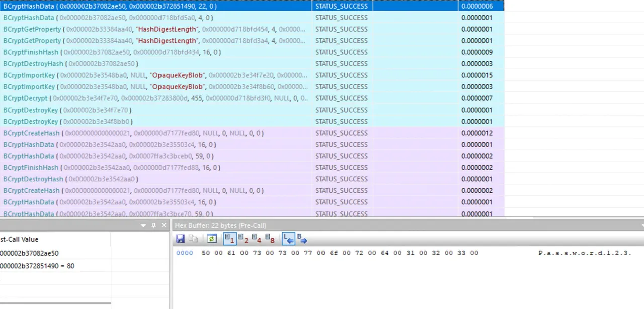Close the parameters panel
The width and height of the screenshot is (644, 309).
coord(164,225)
